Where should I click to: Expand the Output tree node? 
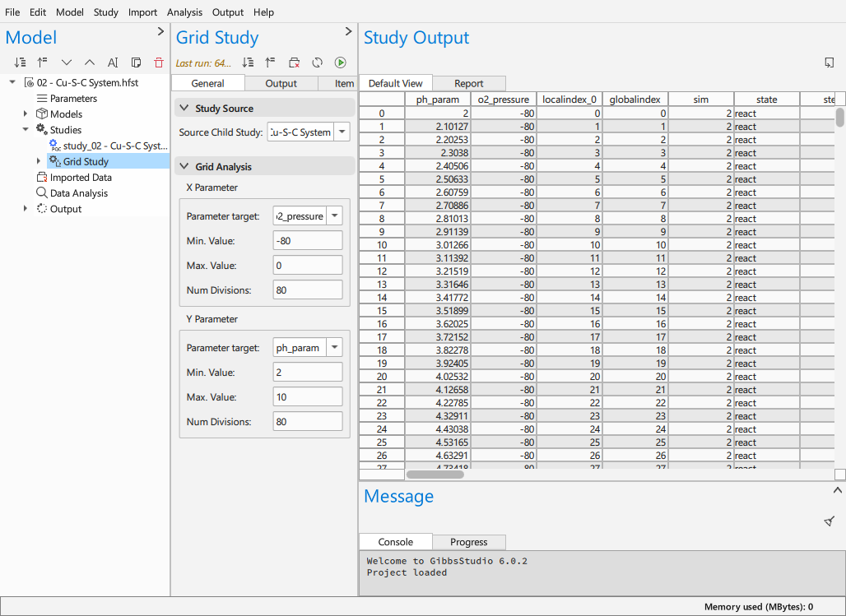click(26, 208)
